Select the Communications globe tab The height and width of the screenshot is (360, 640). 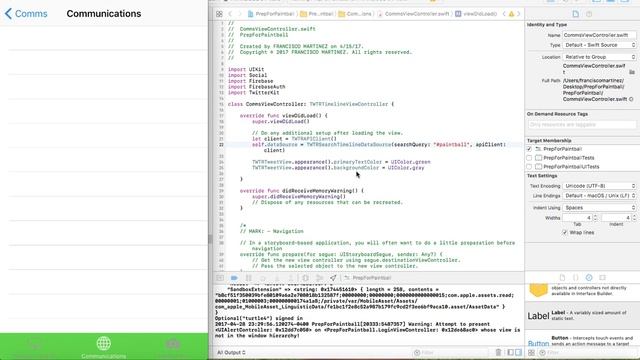103,347
